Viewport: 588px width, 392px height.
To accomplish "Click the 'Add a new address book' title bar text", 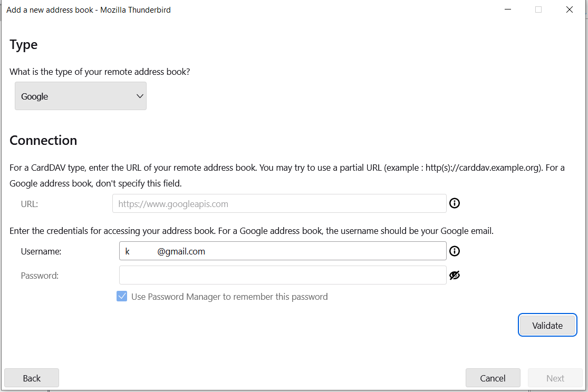I will pos(50,9).
